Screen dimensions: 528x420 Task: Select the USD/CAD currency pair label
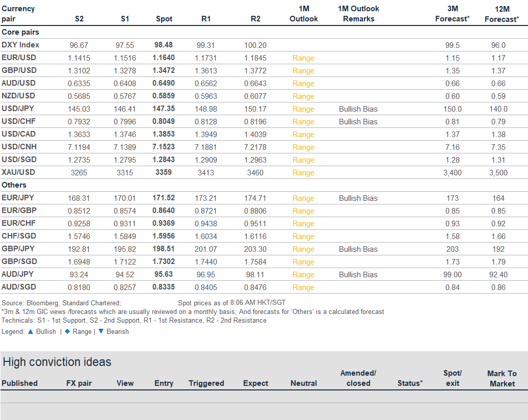point(18,134)
